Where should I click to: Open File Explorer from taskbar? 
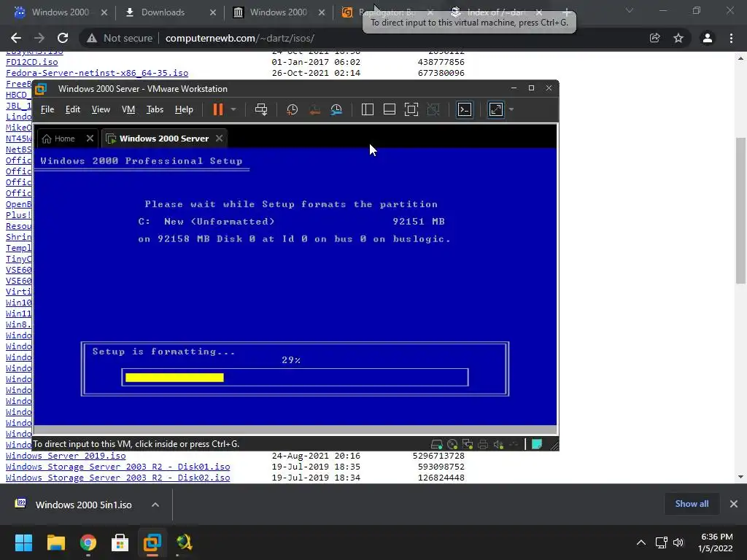pos(55,542)
